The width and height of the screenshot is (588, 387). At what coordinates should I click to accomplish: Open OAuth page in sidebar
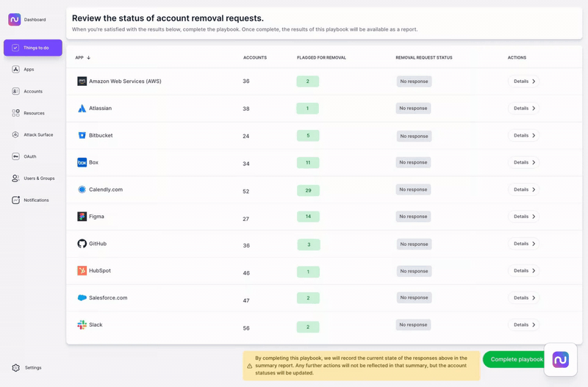pos(29,156)
